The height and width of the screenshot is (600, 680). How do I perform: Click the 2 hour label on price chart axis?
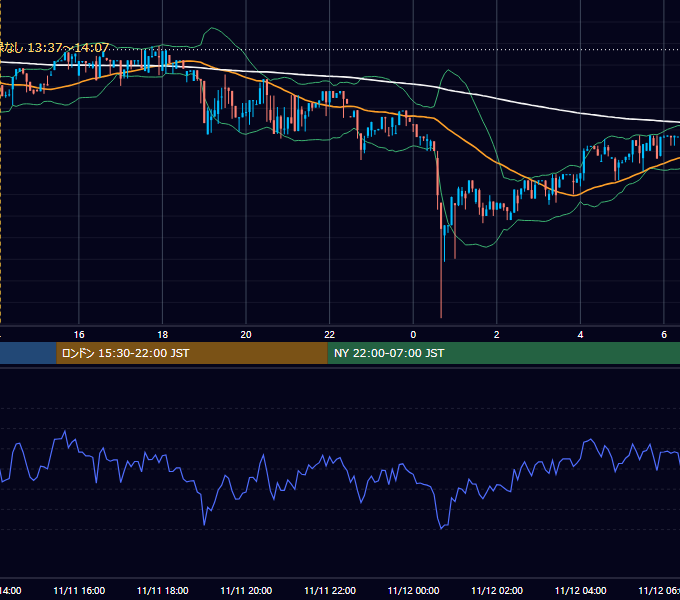[x=497, y=334]
